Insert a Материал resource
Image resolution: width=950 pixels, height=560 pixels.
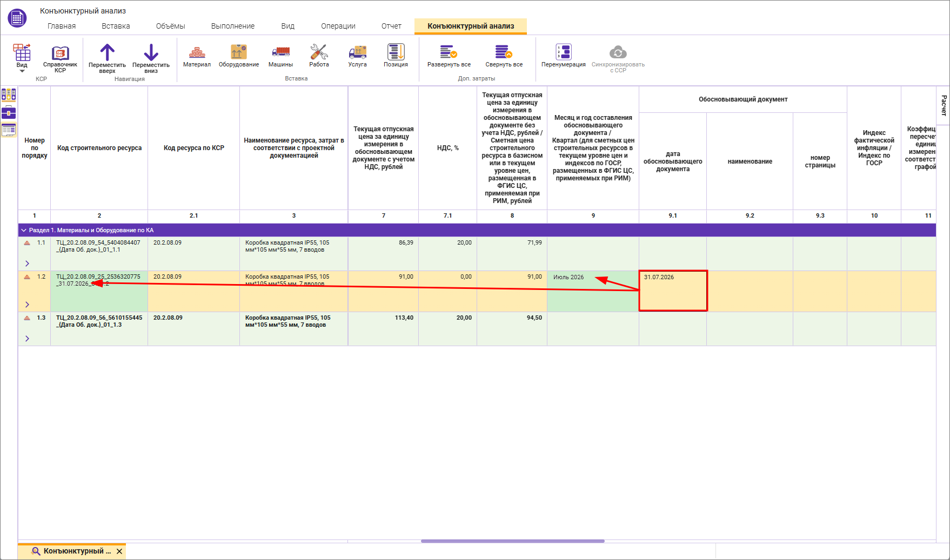pyautogui.click(x=197, y=56)
